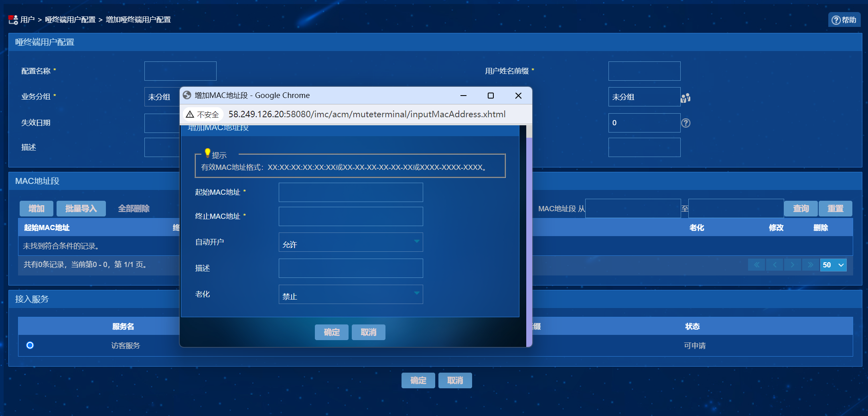Click the 未分组 field beside group icon
This screenshot has width=868, height=416.
(x=644, y=97)
